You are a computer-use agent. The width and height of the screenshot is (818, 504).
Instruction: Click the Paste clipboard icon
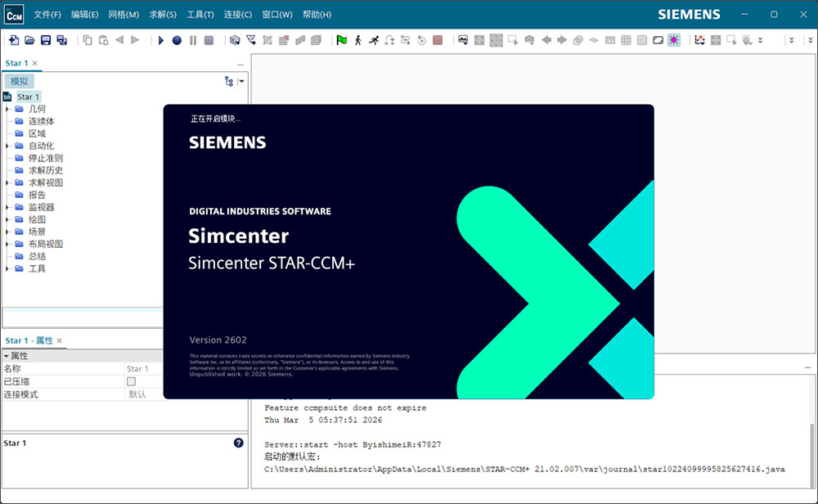pos(103,40)
